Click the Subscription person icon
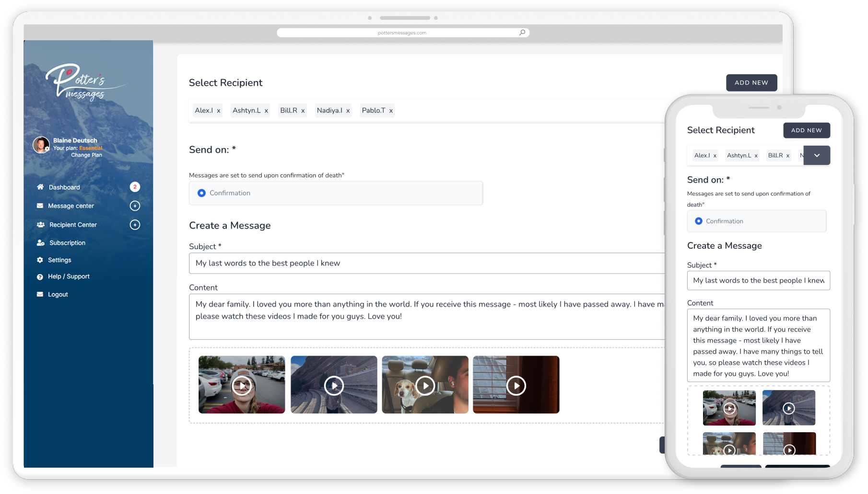 (41, 242)
